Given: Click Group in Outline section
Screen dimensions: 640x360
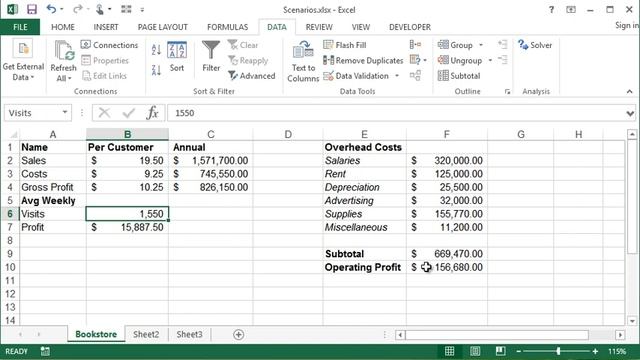Looking at the screenshot, I should tap(455, 45).
